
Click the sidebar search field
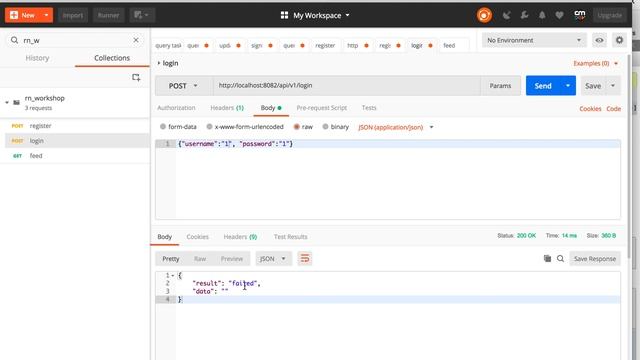tap(76, 40)
